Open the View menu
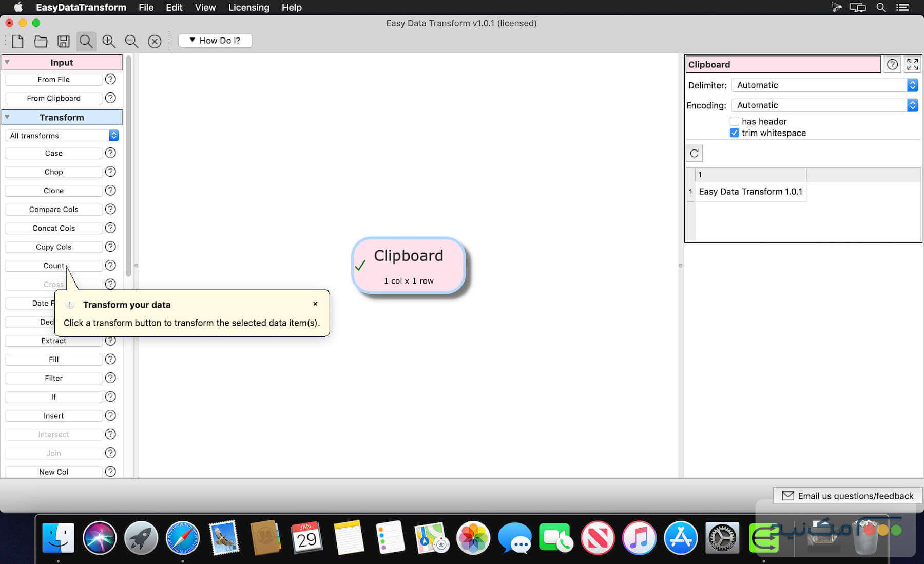 point(205,7)
